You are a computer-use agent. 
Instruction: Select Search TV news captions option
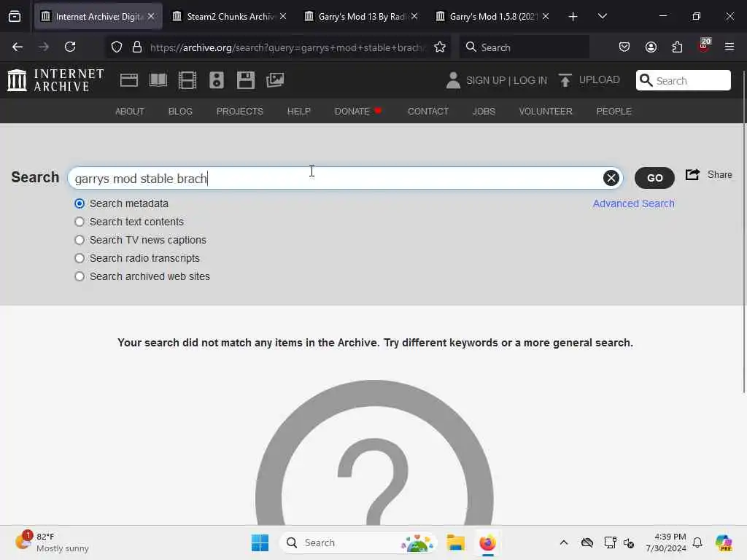pyautogui.click(x=80, y=240)
